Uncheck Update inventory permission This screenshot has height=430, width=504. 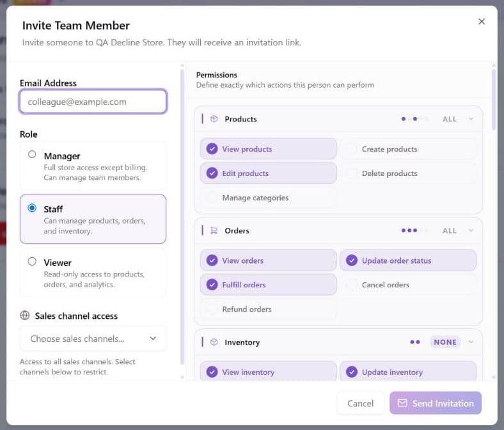point(408,372)
